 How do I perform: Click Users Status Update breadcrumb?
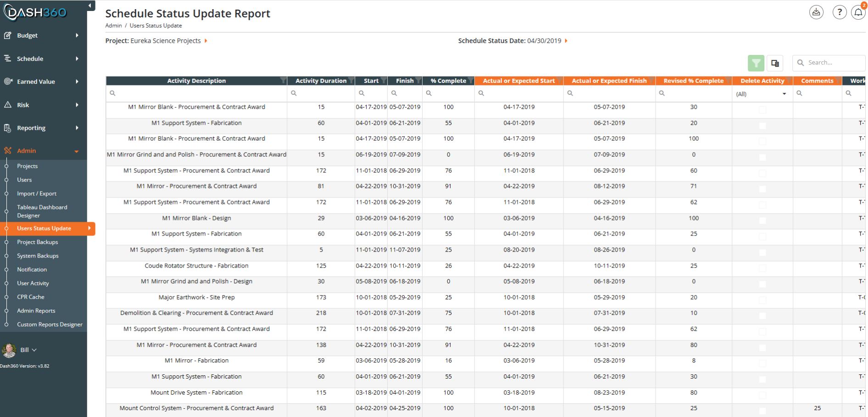tap(156, 26)
